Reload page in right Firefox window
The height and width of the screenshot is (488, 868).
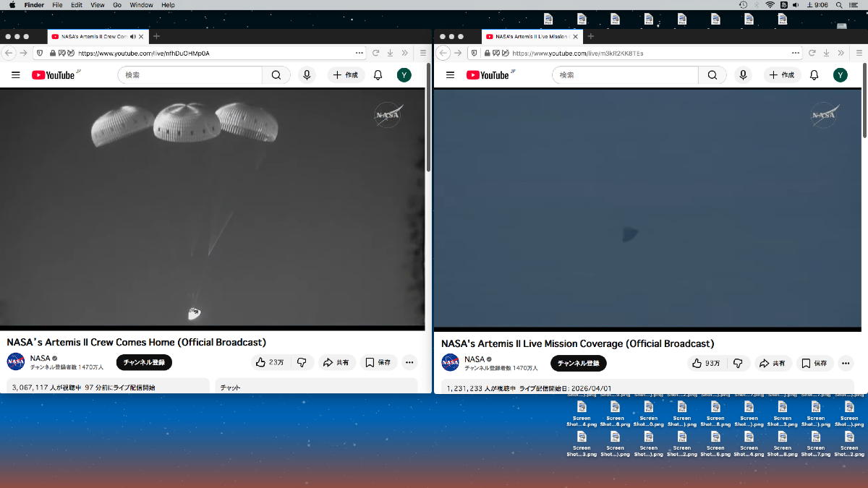click(x=812, y=53)
